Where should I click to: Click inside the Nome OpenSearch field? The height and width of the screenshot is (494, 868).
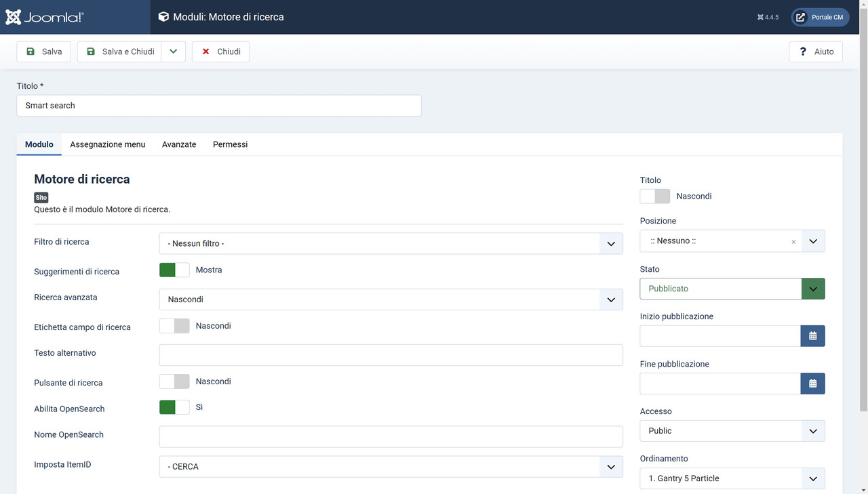click(391, 436)
